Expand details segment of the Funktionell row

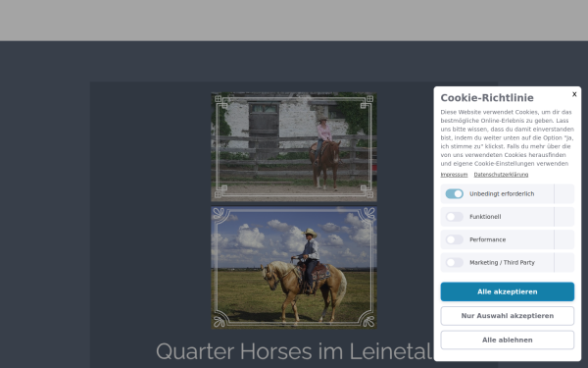pos(564,217)
